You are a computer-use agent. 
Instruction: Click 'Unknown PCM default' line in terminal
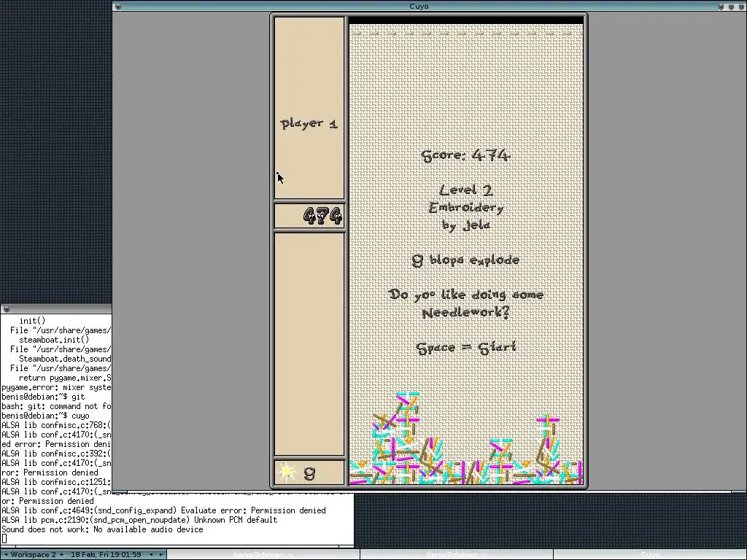coord(139,520)
